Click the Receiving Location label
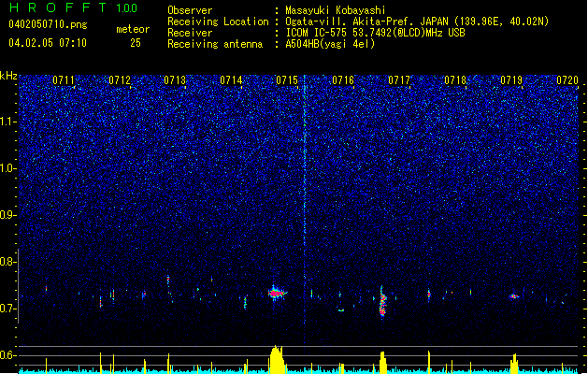This screenshot has width=588, height=374. [218, 22]
